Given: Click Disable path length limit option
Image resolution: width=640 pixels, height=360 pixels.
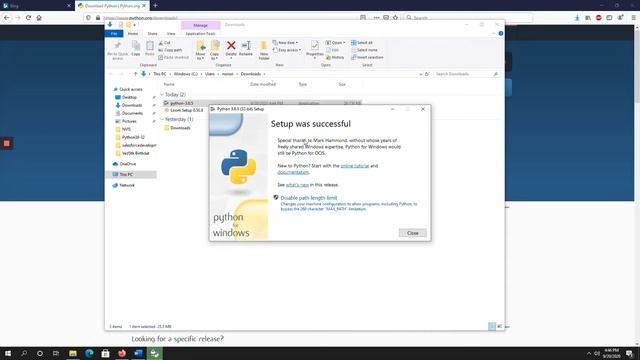Looking at the screenshot, I should pyautogui.click(x=309, y=198).
